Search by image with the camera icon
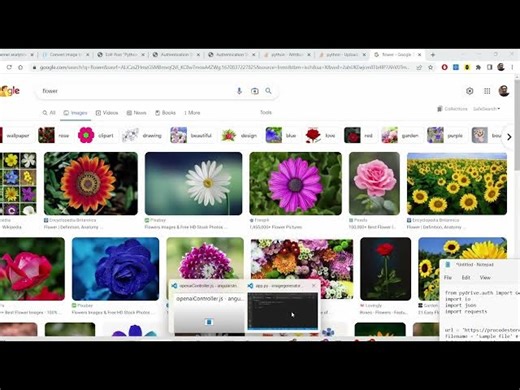This screenshot has height=390, width=520. pyautogui.click(x=255, y=91)
